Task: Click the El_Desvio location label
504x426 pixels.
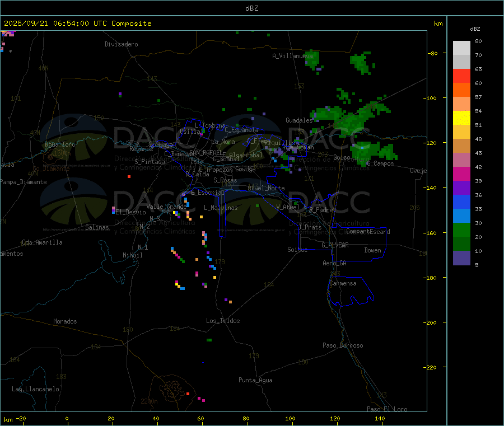Action: (130, 212)
